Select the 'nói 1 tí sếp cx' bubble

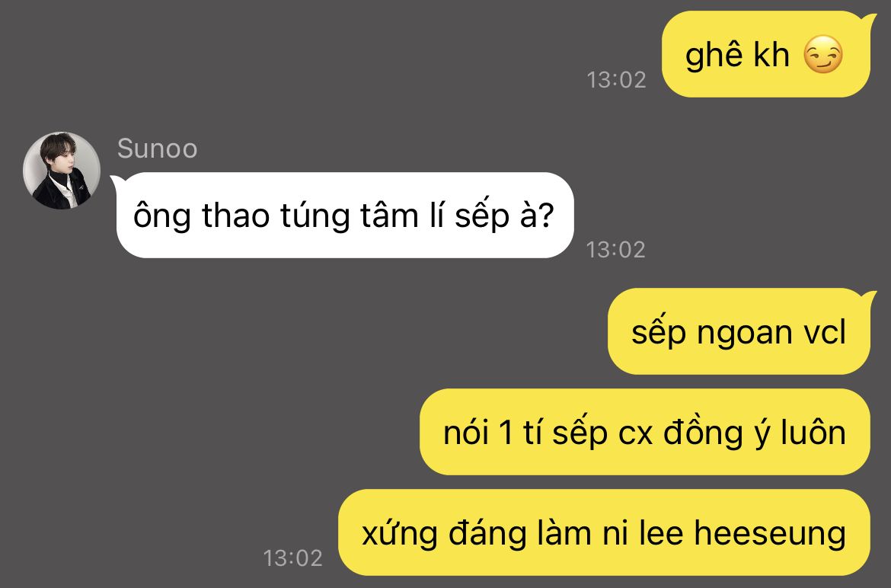pos(644,432)
